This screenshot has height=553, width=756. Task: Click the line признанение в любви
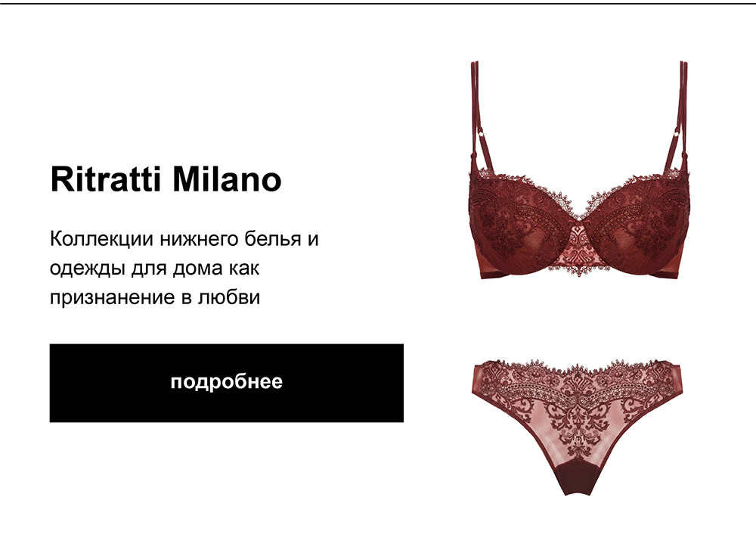tap(155, 297)
